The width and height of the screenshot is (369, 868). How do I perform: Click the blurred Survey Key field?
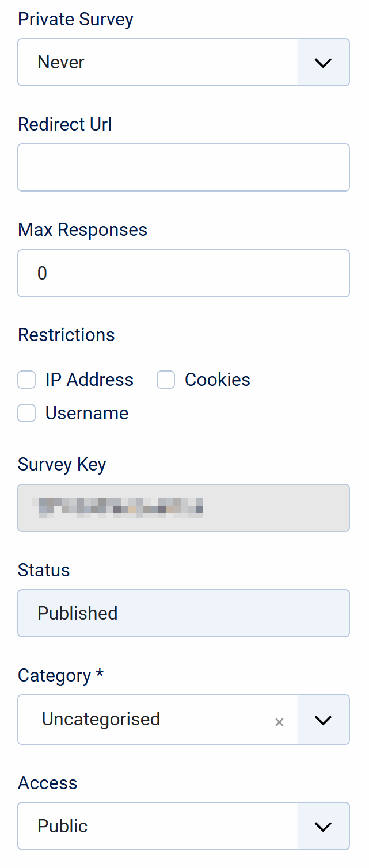[183, 508]
